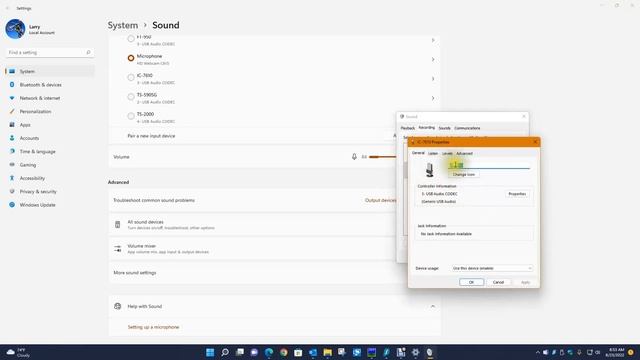The image size is (640, 360).
Task: Collapse the Help with Sound section
Action: (433, 306)
